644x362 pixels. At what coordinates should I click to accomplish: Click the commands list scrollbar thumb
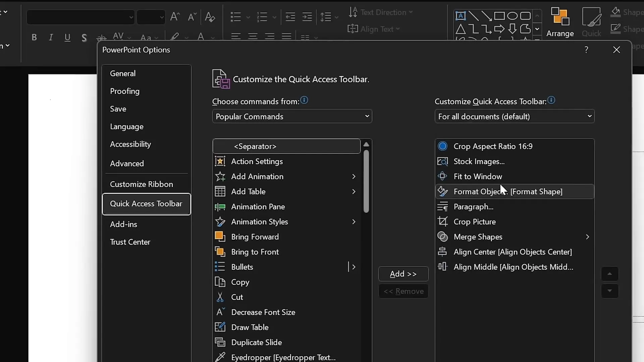point(366,181)
